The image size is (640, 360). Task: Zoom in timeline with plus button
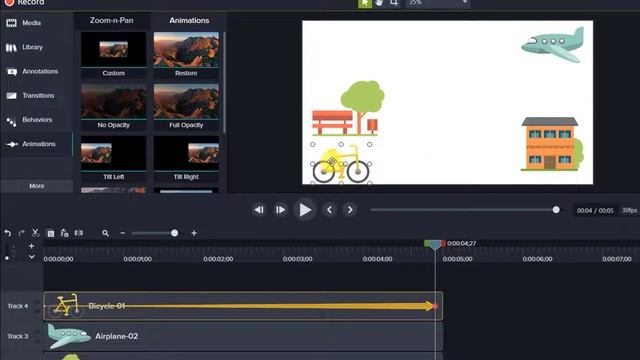194,233
